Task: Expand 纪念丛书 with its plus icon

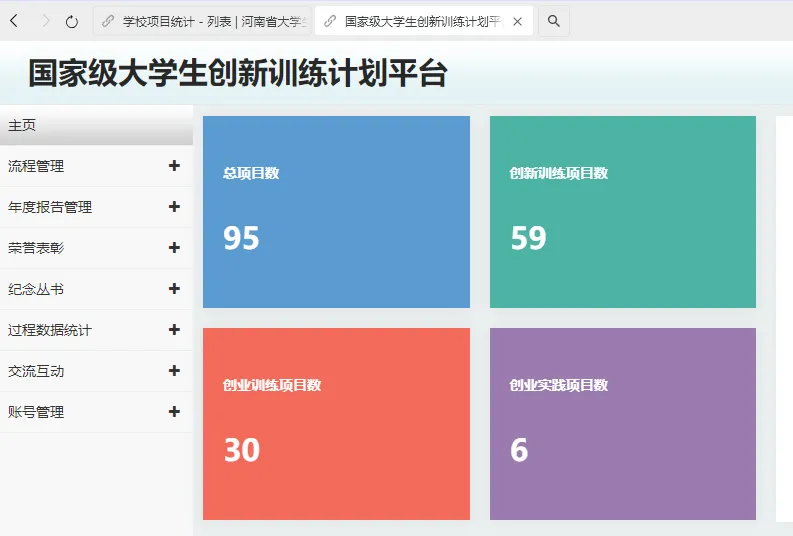Action: pos(174,288)
